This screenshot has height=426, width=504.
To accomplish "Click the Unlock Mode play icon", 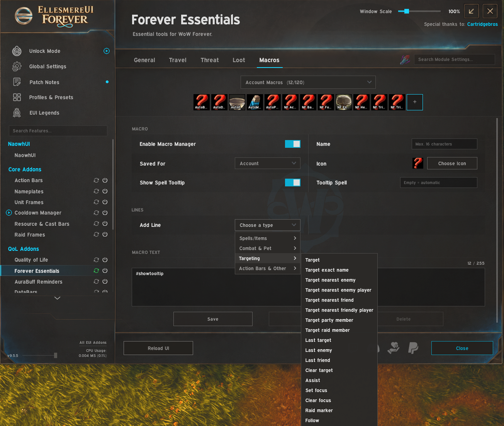I will coord(107,51).
